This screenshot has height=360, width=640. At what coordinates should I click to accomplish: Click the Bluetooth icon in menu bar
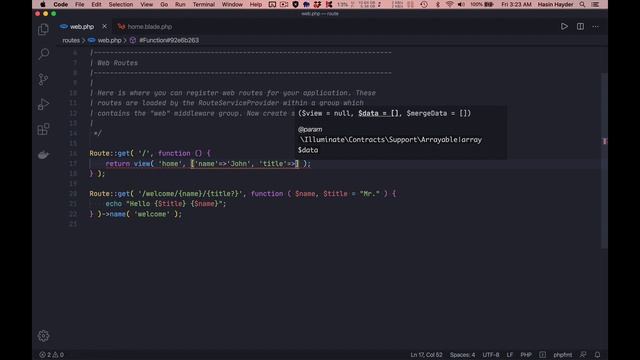tap(438, 4)
